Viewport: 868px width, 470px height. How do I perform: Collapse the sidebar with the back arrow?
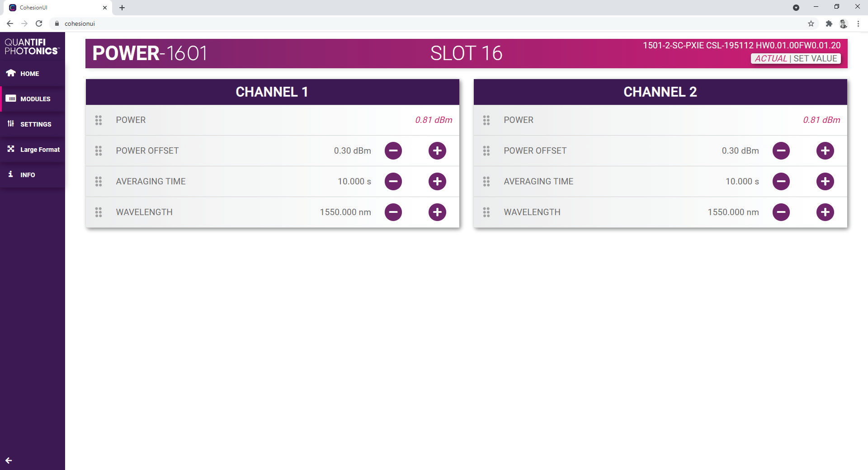point(9,461)
